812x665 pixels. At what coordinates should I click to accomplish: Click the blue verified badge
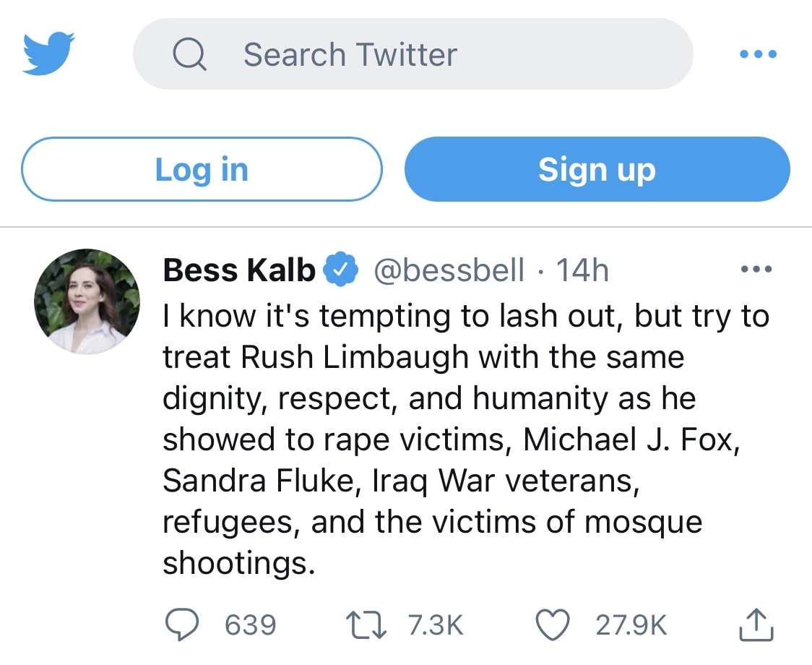[x=340, y=271]
